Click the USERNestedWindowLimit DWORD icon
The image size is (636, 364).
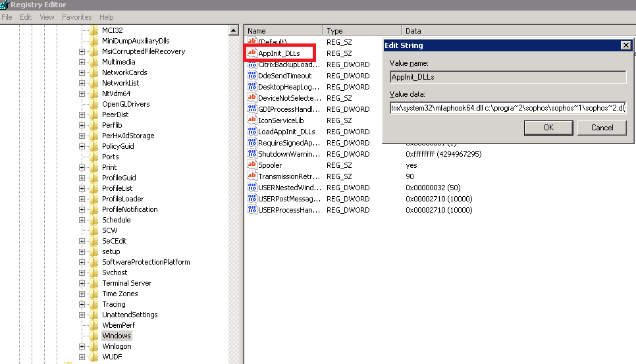[252, 188]
